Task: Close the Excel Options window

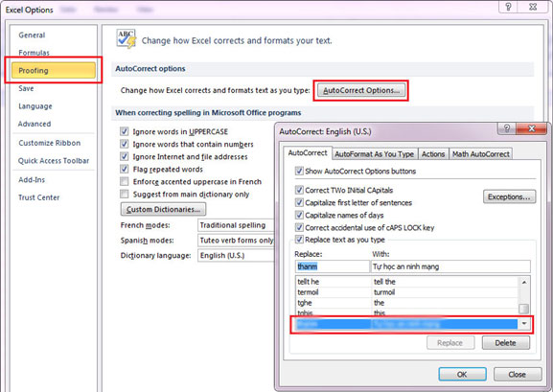Action: point(533,7)
